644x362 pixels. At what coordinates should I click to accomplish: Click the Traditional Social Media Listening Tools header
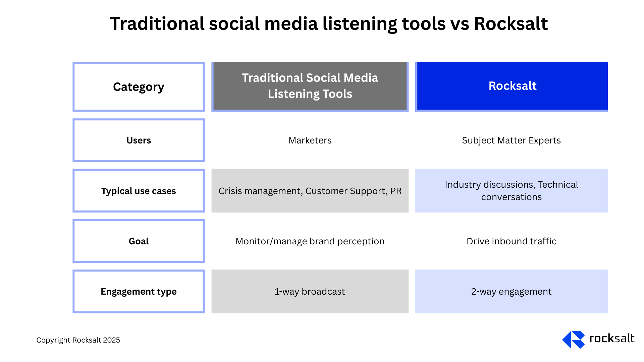click(x=310, y=86)
